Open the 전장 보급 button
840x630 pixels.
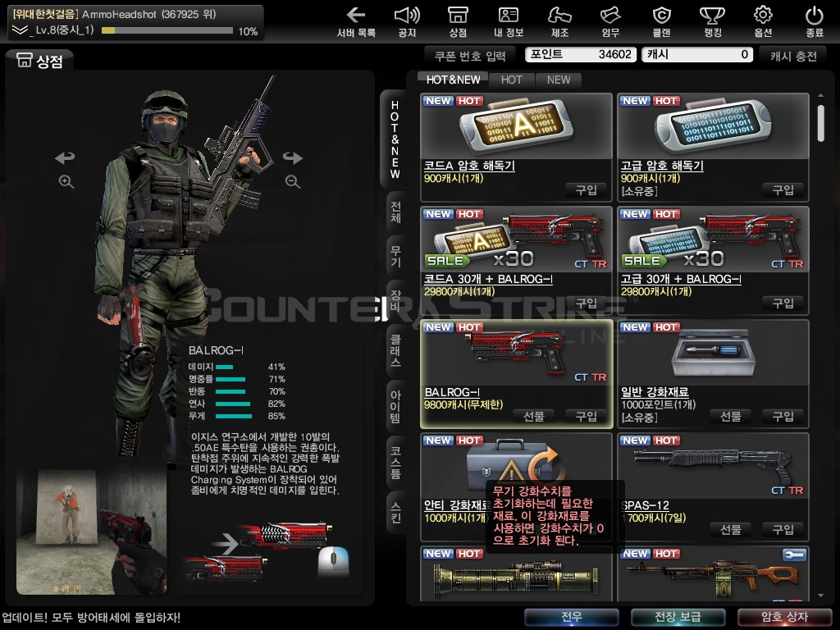pyautogui.click(x=678, y=617)
